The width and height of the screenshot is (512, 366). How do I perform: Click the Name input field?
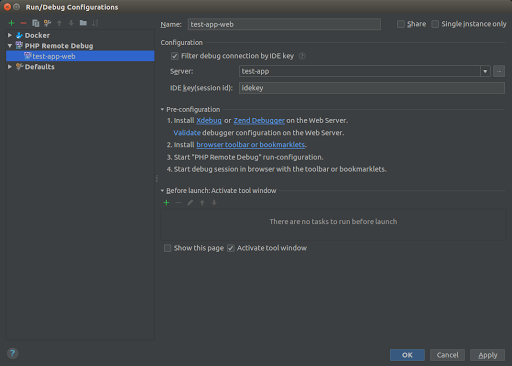pos(284,24)
